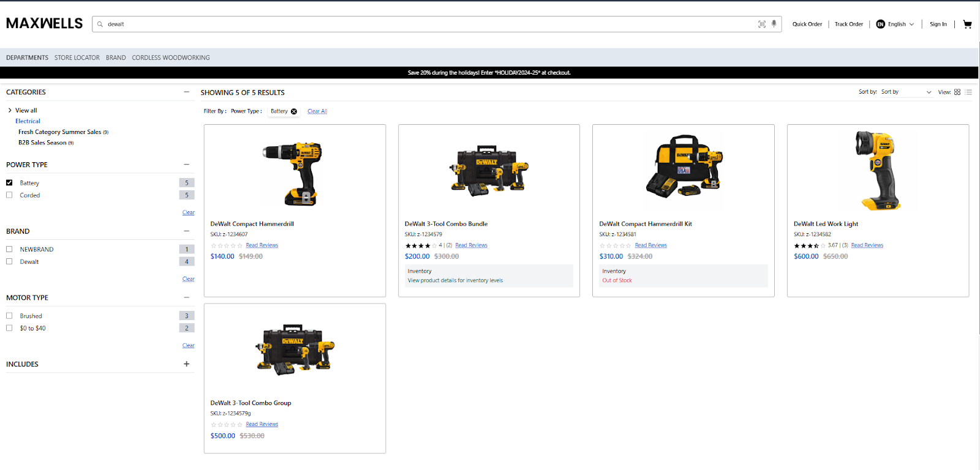Screen dimensions: 980x470
Task: Click Clear All filters link
Action: 317,111
